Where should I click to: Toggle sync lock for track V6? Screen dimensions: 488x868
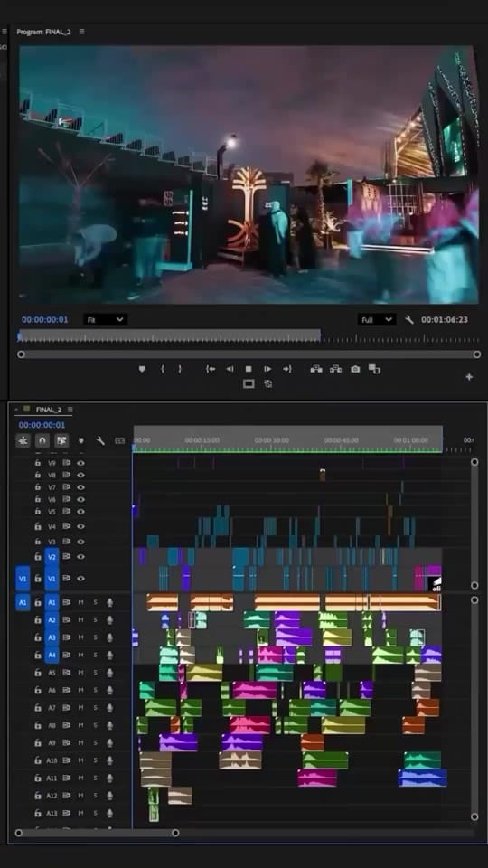pos(66,499)
